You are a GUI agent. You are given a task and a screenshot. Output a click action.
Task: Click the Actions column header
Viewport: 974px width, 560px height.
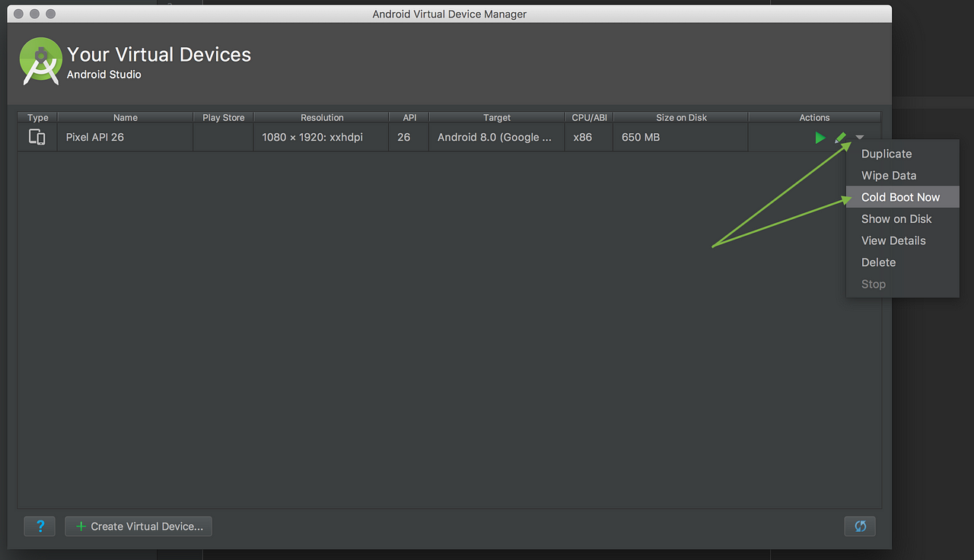(814, 117)
